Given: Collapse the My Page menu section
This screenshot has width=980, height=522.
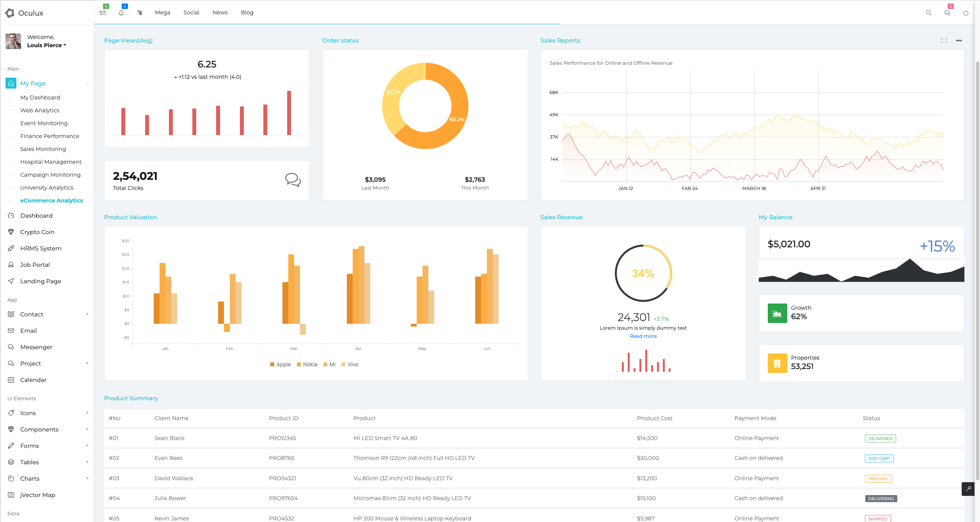Looking at the screenshot, I should pos(88,83).
